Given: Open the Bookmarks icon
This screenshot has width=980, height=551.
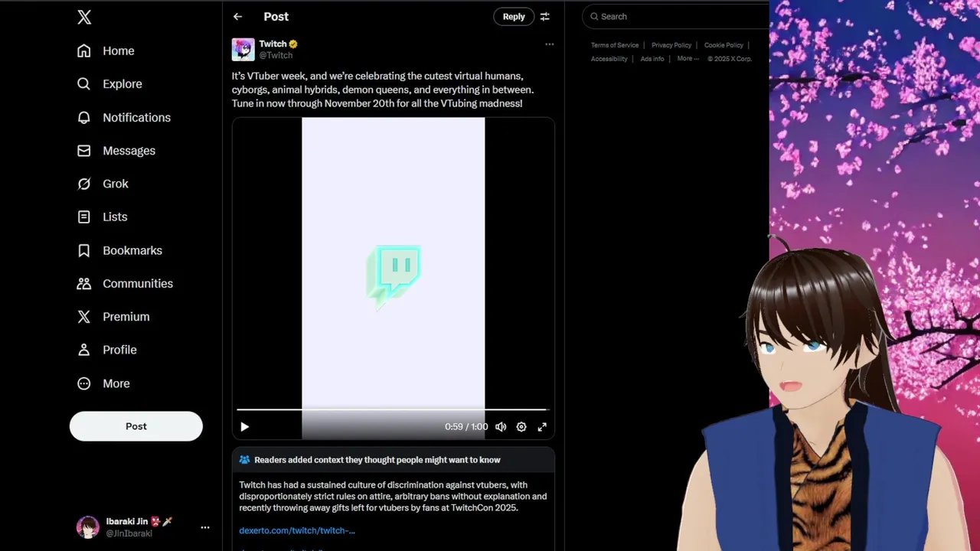Looking at the screenshot, I should (84, 250).
